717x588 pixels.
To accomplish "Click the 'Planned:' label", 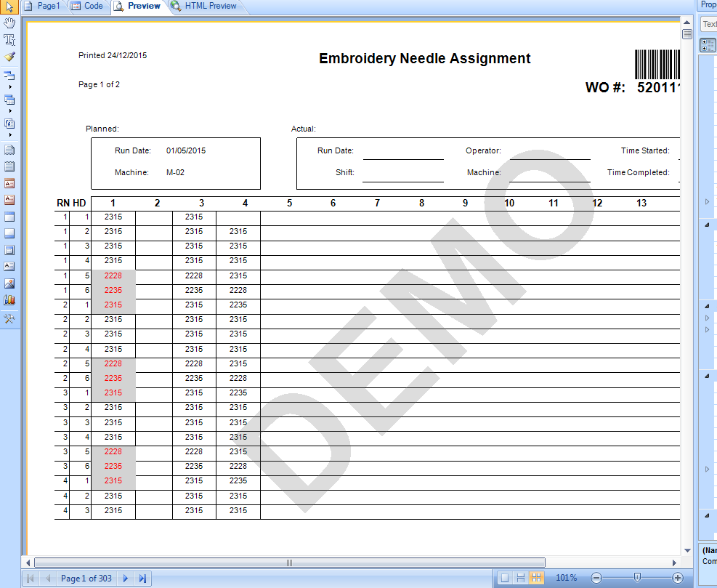I will coord(102,129).
